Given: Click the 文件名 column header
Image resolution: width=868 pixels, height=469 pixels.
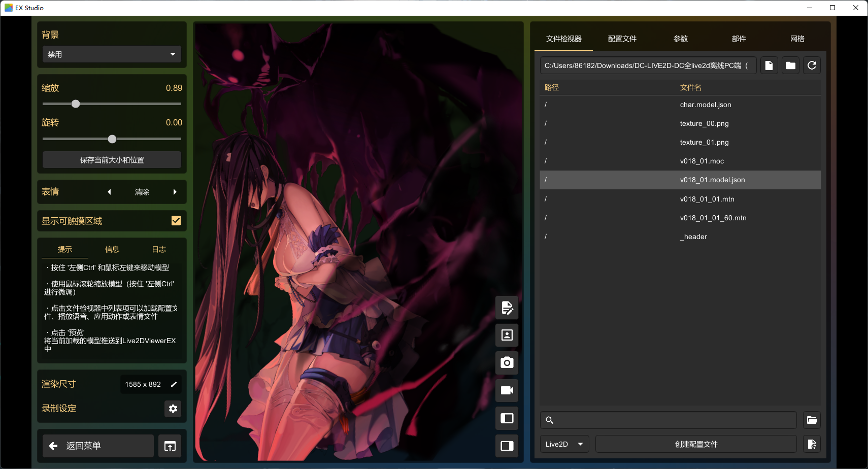Looking at the screenshot, I should (690, 87).
